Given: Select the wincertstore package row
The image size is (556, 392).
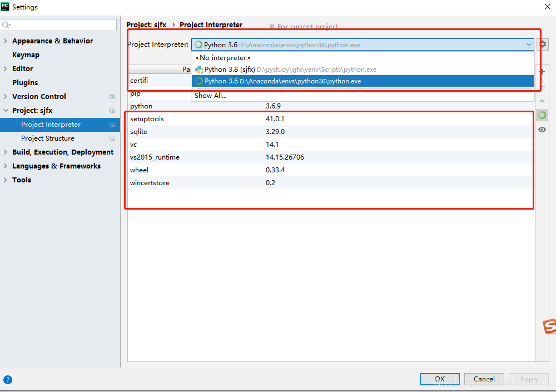Looking at the screenshot, I should point(331,183).
